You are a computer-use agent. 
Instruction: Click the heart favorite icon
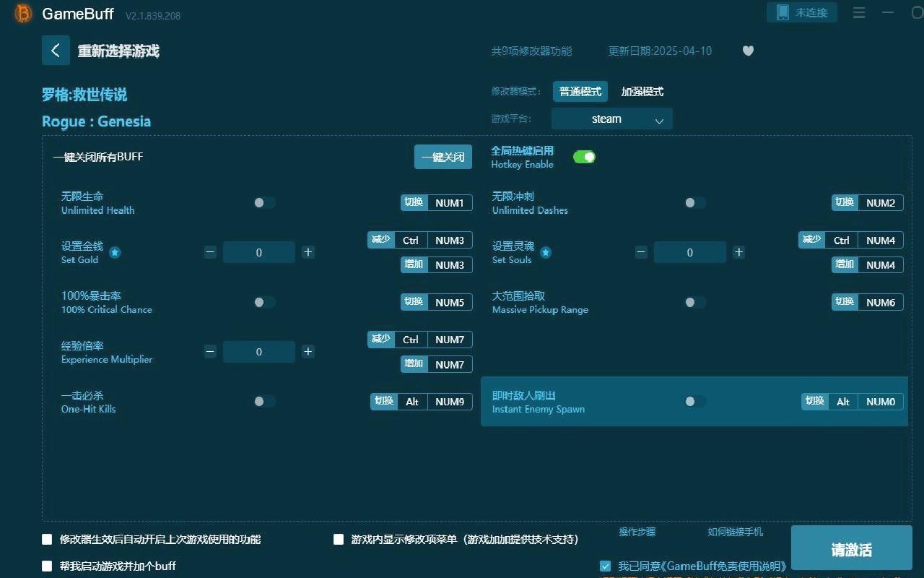tap(748, 51)
